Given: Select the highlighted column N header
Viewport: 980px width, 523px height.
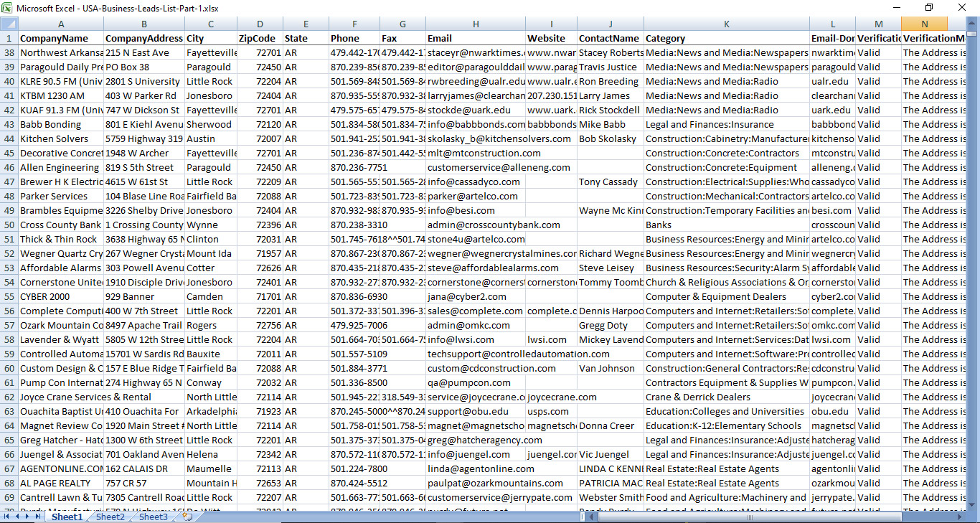Looking at the screenshot, I should click(x=925, y=24).
